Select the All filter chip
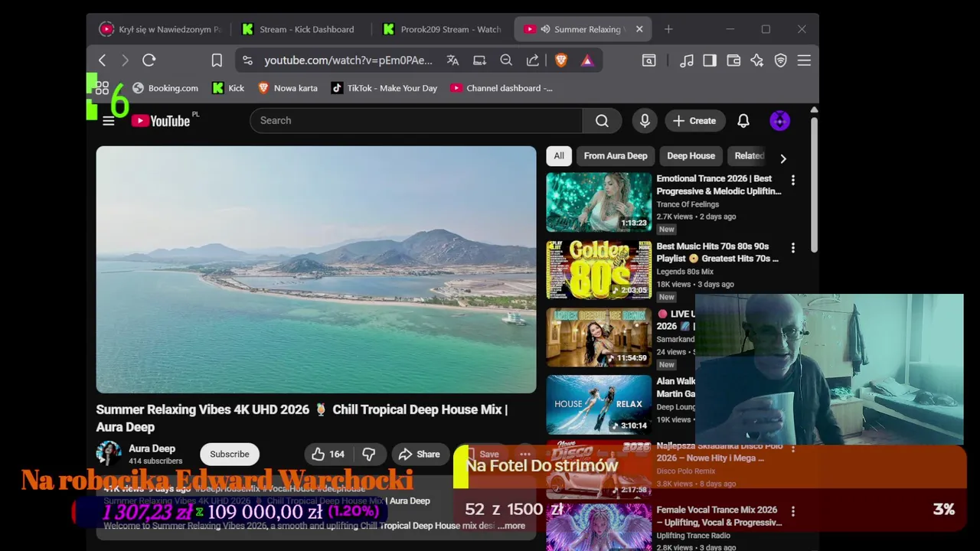 click(x=559, y=156)
